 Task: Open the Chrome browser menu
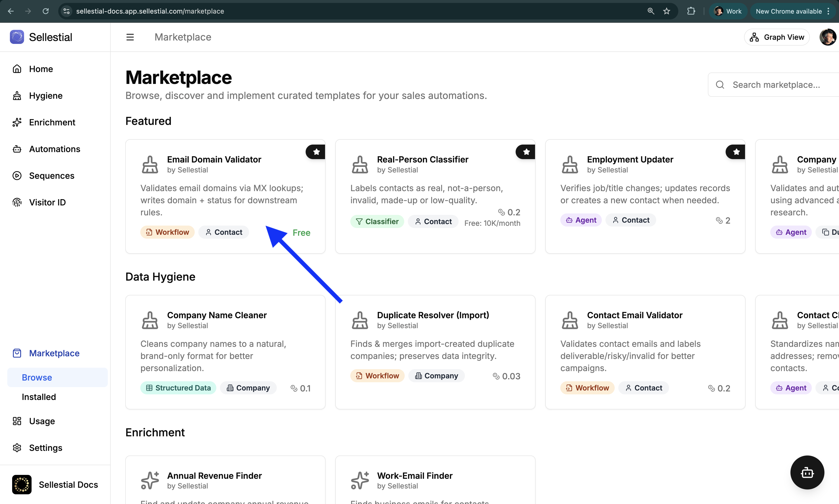(x=829, y=11)
